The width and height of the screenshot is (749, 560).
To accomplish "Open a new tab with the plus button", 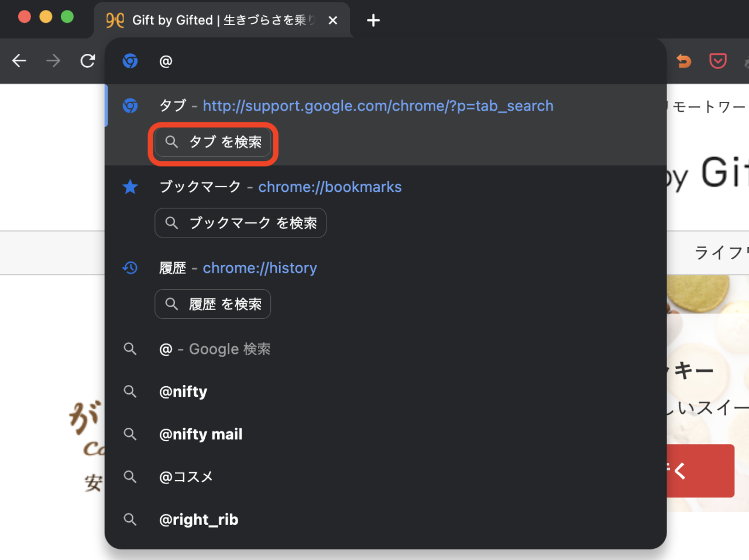I will [373, 20].
